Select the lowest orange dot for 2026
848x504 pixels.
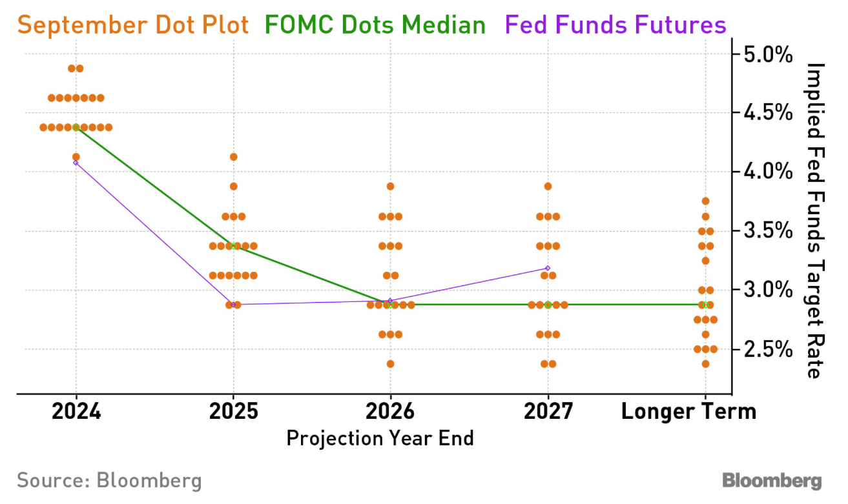[x=390, y=364]
